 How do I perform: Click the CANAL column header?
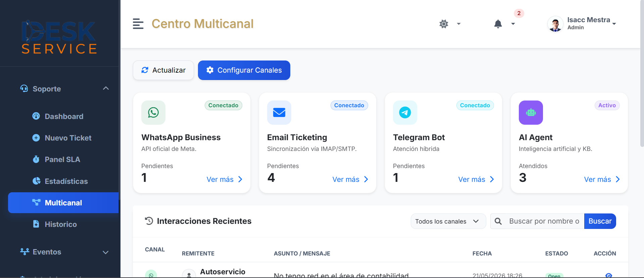click(155, 249)
